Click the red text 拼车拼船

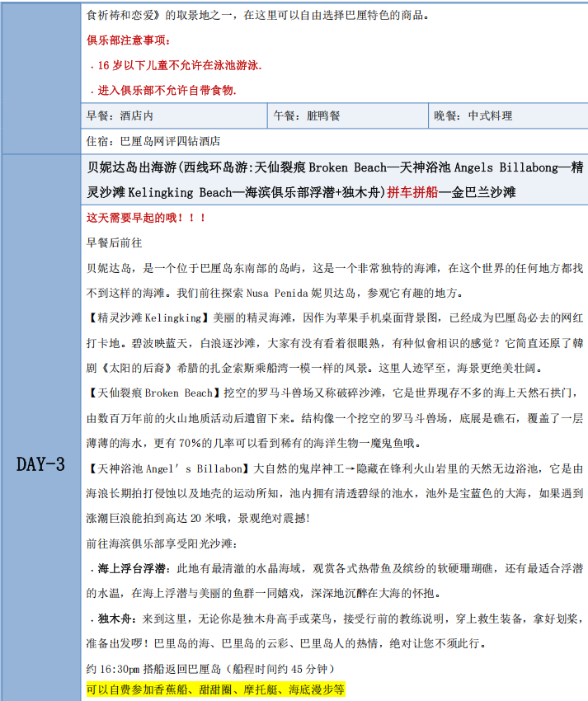point(412,192)
